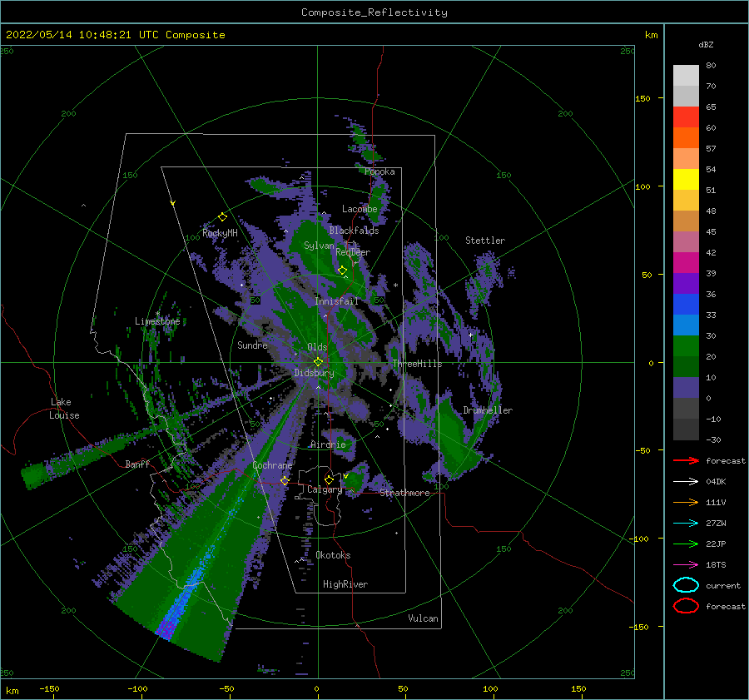Click the HighRiver label

[x=345, y=584]
